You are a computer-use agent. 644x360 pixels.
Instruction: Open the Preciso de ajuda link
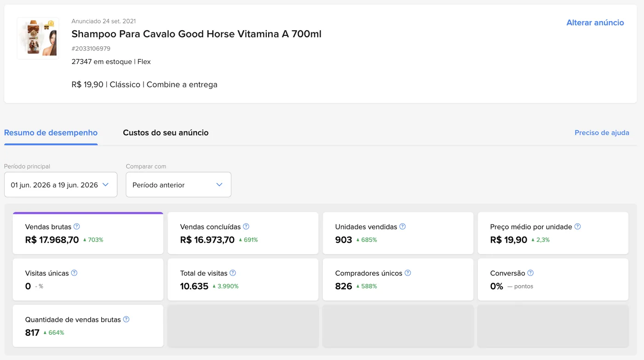[602, 133]
